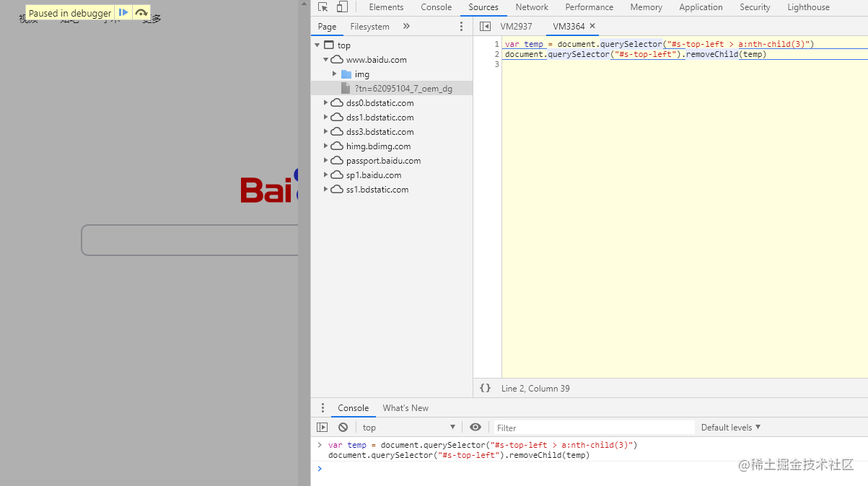Open the top execution context dropdown

coord(409,428)
